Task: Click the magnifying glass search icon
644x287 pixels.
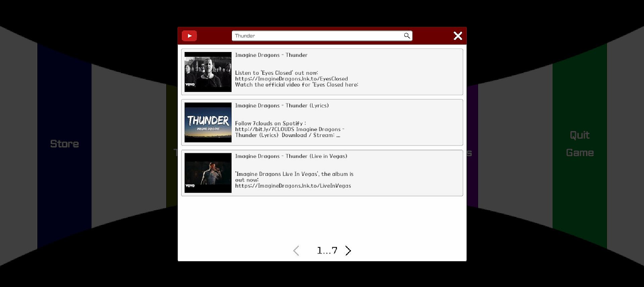Action: [407, 36]
